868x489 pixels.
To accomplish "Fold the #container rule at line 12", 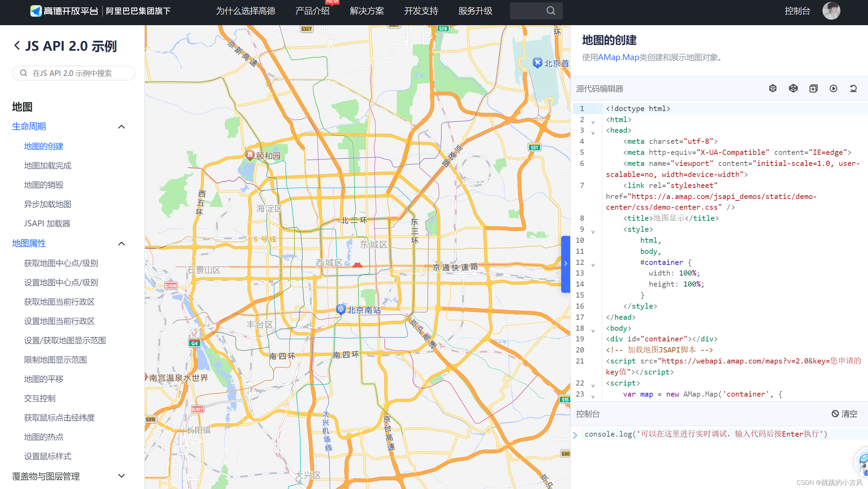I will (593, 265).
